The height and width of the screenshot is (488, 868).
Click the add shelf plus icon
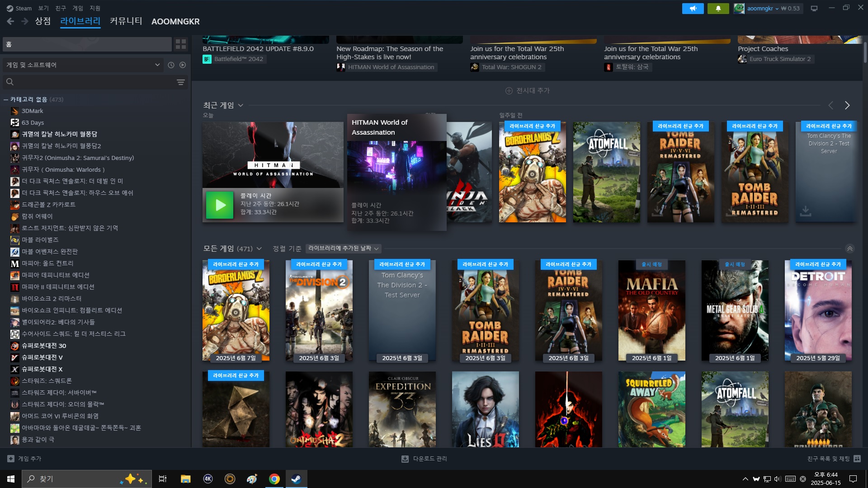509,91
